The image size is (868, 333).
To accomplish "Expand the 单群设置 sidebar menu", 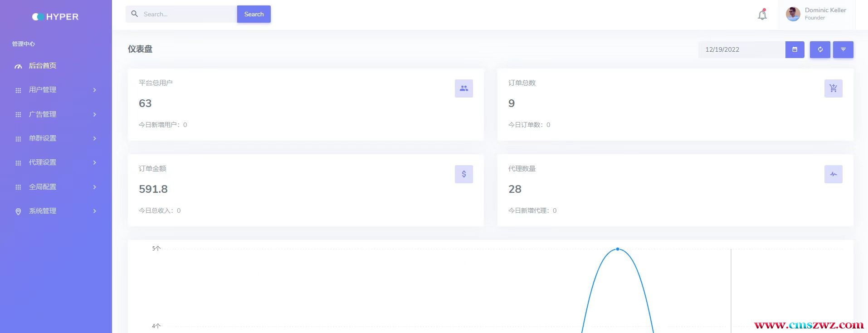I will pos(56,138).
